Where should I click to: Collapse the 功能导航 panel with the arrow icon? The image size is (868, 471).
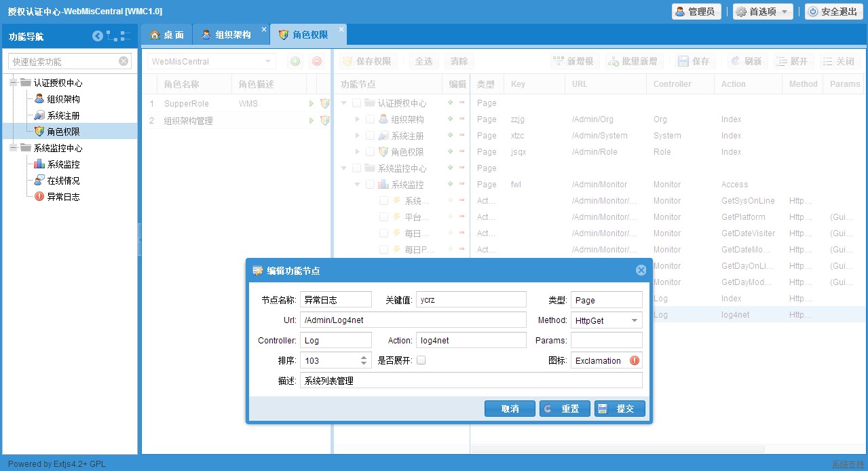(x=98, y=36)
